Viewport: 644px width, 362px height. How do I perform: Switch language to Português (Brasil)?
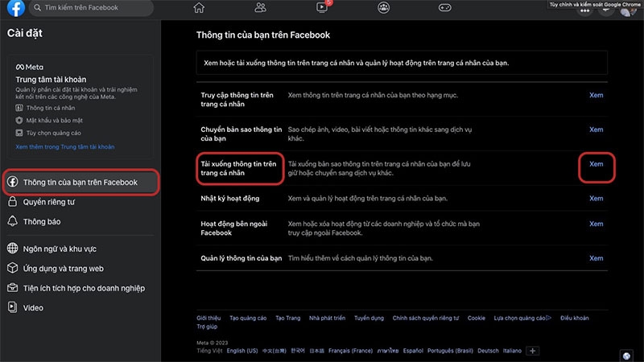point(450,351)
